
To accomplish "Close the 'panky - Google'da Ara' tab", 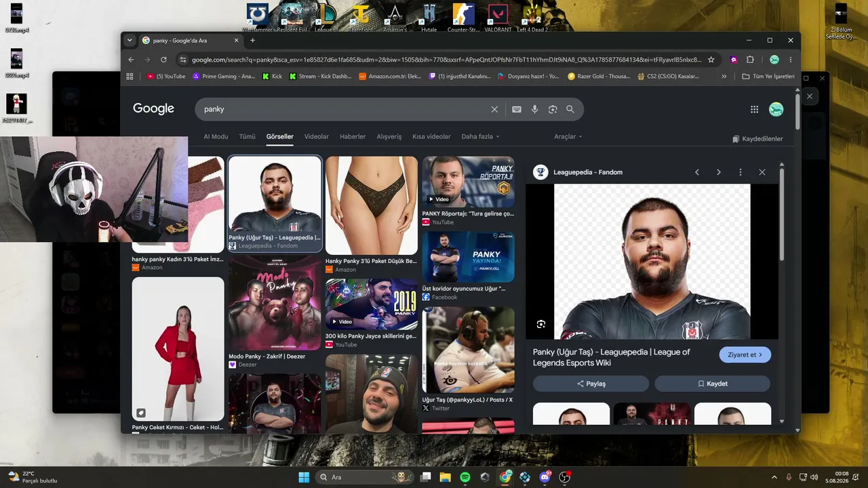I will click(237, 41).
